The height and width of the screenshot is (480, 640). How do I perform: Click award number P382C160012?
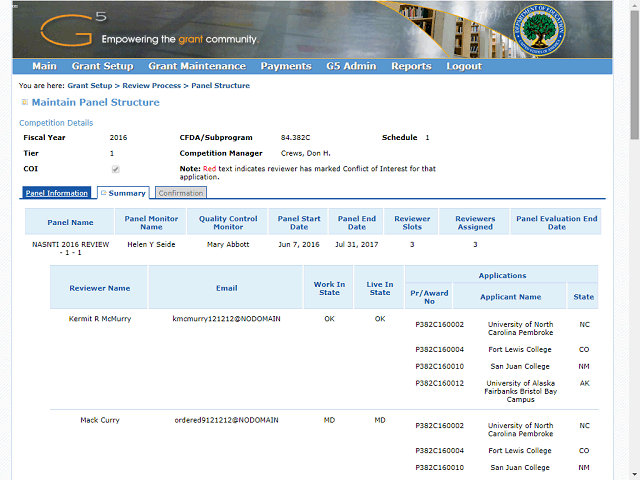tap(440, 383)
